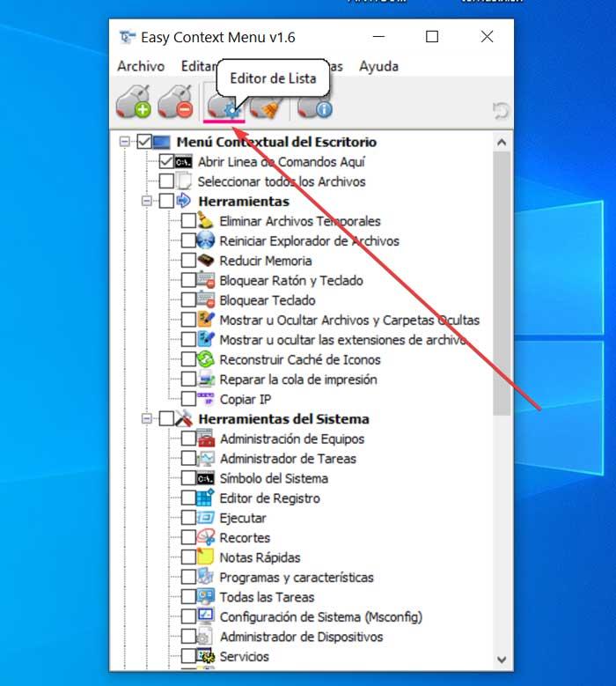Click the tools icon for Herramientas del Sistema
This screenshot has height=686, width=616.
click(x=184, y=418)
